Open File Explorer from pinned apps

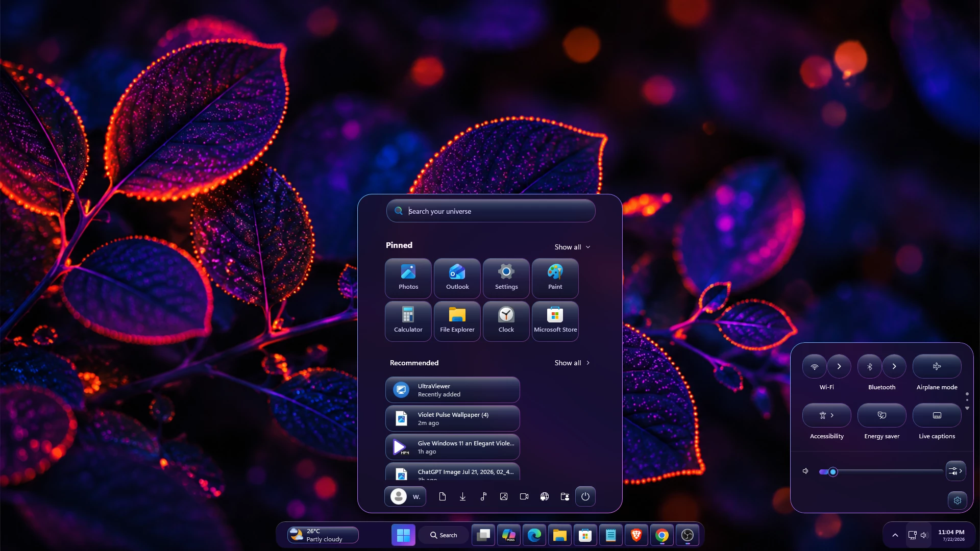tap(457, 321)
